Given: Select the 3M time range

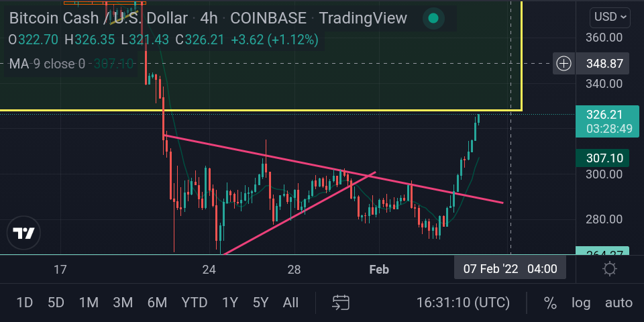Looking at the screenshot, I should coord(122,303).
